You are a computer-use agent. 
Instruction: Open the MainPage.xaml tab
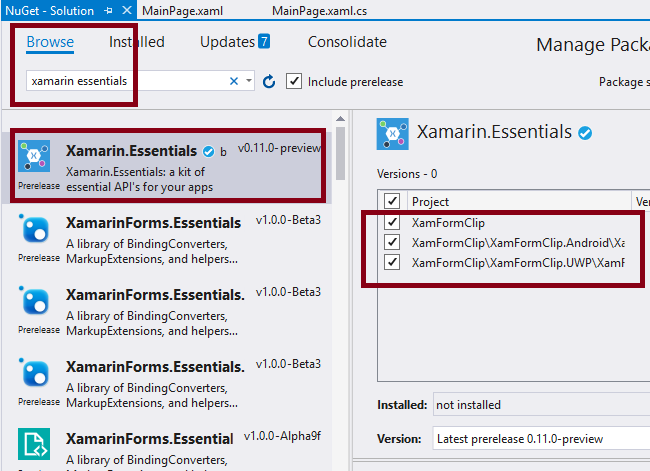coord(182,11)
